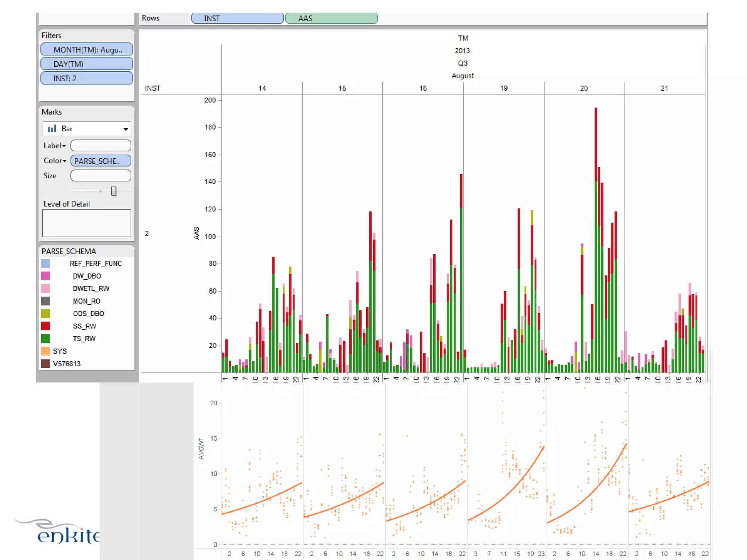Click the MON_RO gray legend swatch
The width and height of the screenshot is (747, 560).
[46, 301]
